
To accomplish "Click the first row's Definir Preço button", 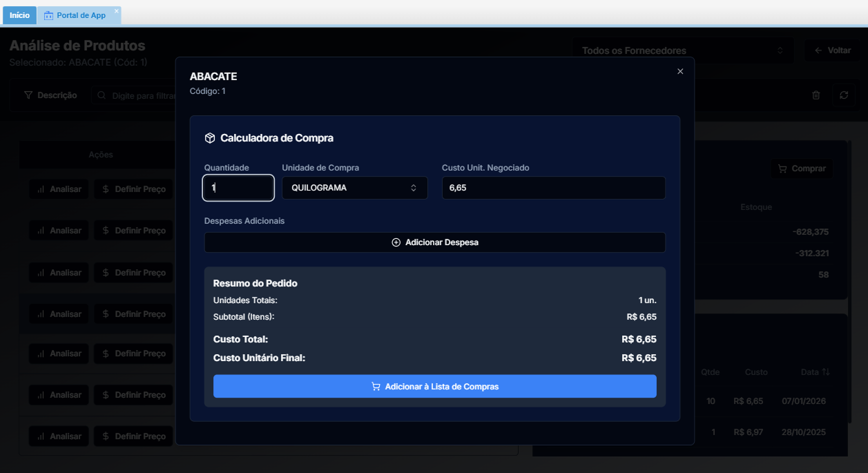I will point(133,189).
